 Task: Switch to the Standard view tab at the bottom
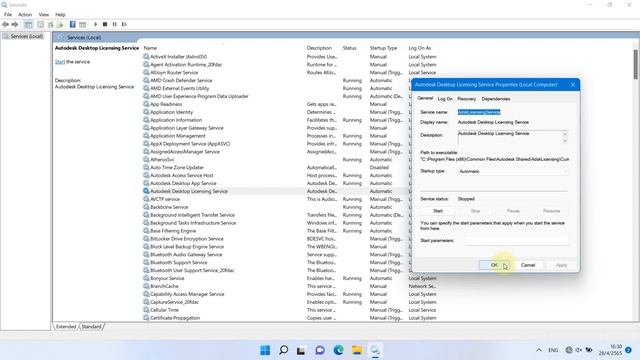[x=91, y=327]
